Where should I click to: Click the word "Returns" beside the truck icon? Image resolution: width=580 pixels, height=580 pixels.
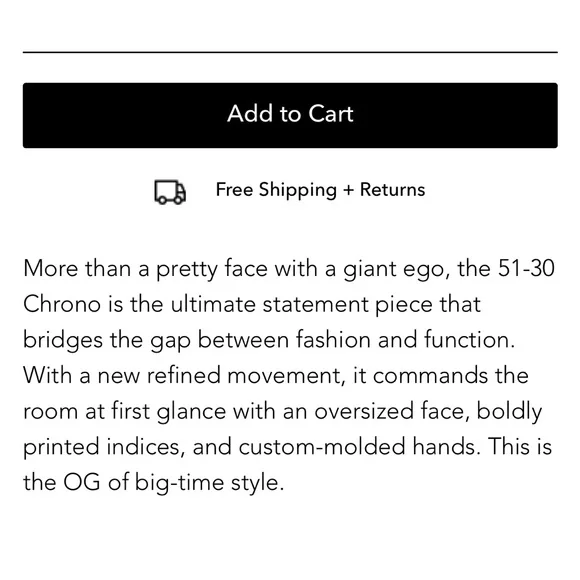pos(392,190)
